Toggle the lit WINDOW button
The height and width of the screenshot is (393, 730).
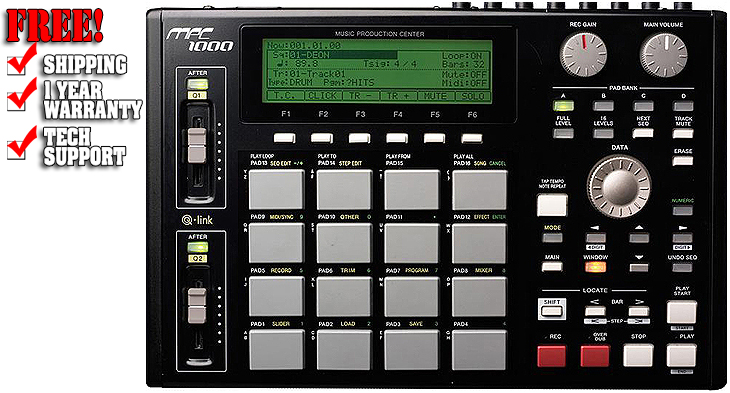click(x=595, y=267)
